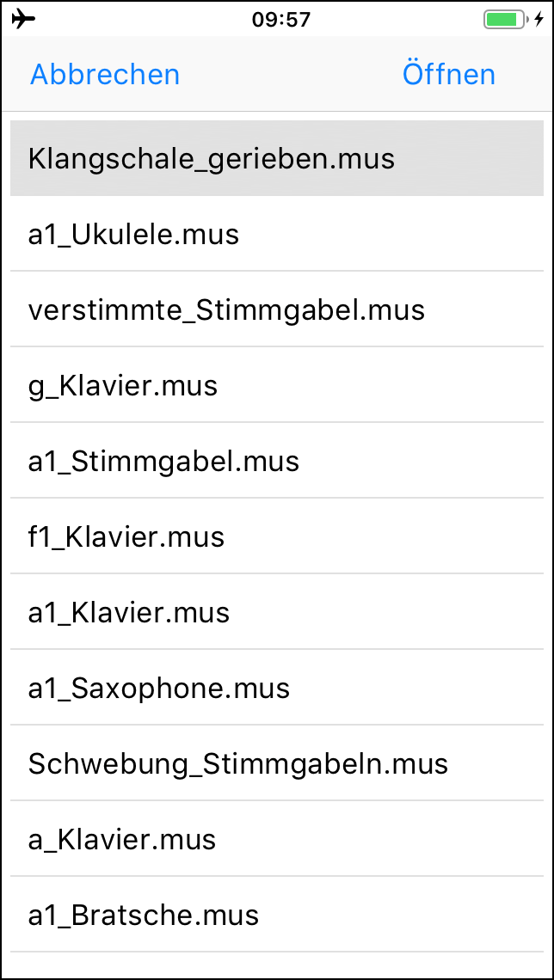Image resolution: width=554 pixels, height=980 pixels.
Task: Choose the f1_Klavier.mus file
Action: [277, 537]
